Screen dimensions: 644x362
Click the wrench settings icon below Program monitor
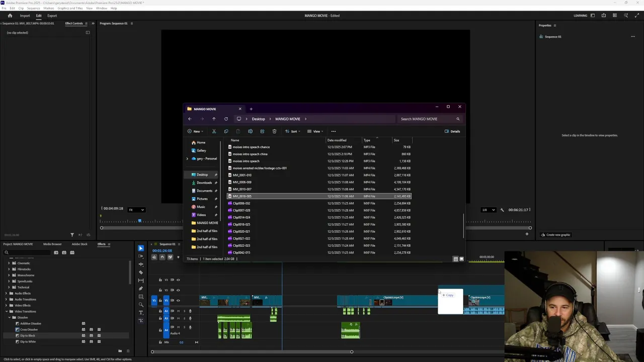pos(502,210)
